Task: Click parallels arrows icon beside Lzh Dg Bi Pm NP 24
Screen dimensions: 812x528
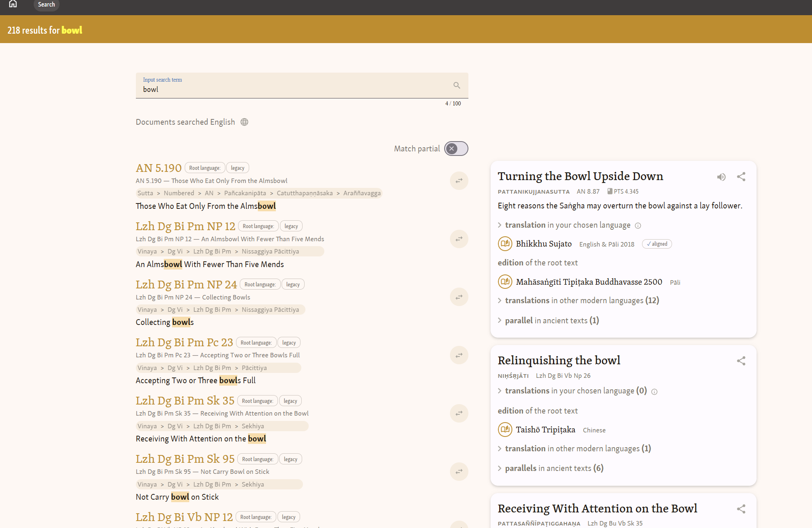Action: pyautogui.click(x=459, y=297)
